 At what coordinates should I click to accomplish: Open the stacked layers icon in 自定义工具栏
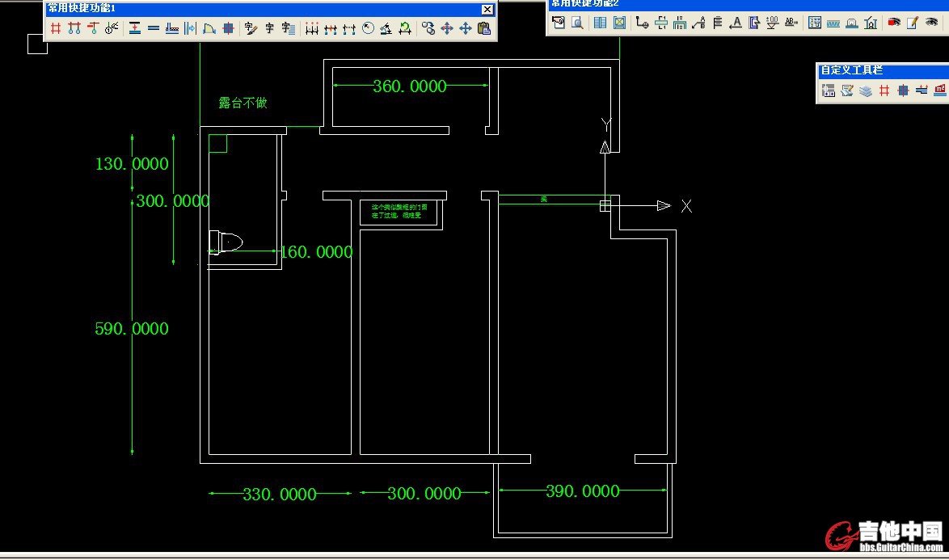866,91
